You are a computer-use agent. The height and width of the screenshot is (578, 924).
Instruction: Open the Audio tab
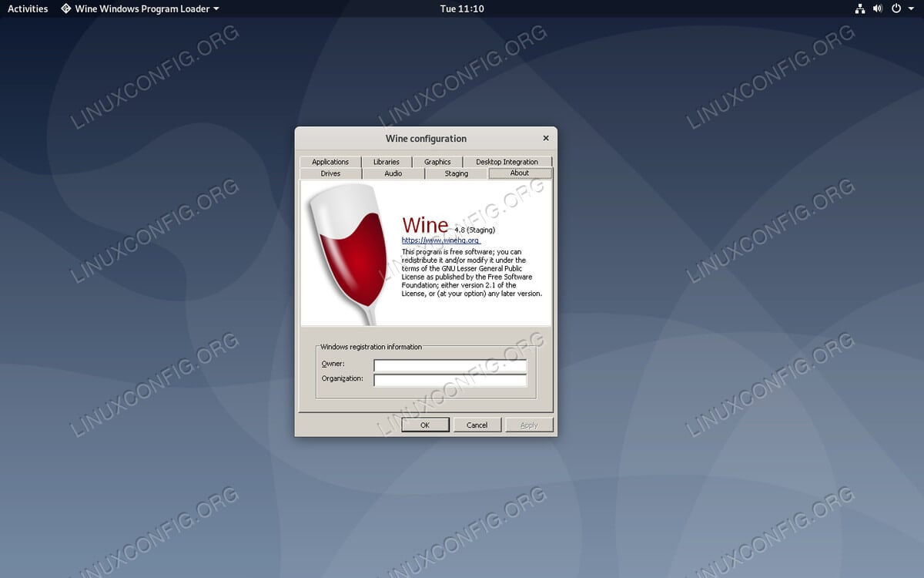tap(393, 173)
